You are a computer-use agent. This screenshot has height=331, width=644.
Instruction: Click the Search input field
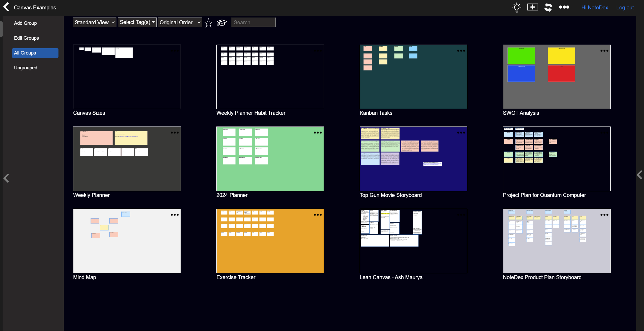click(x=253, y=22)
